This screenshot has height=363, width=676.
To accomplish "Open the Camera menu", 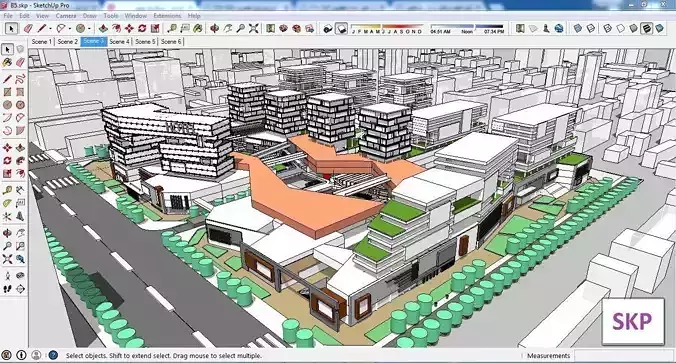I will [66, 16].
